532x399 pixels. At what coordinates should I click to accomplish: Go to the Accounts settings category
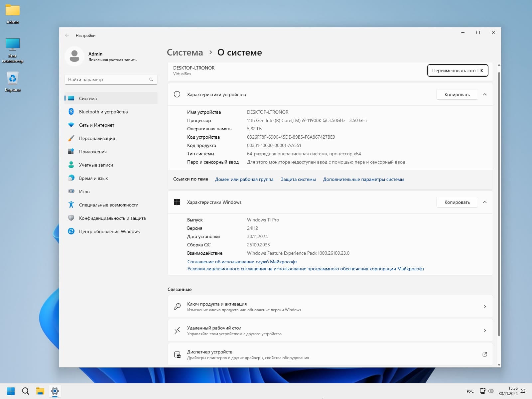(96, 165)
